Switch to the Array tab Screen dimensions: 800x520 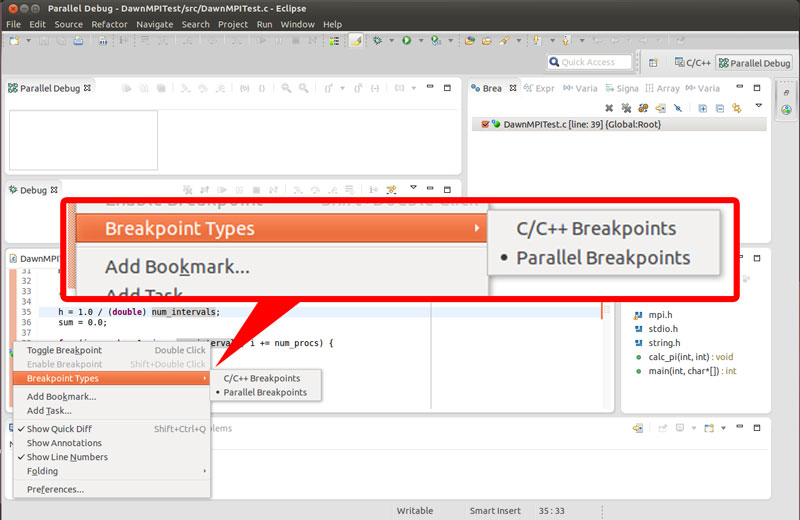tap(663, 88)
